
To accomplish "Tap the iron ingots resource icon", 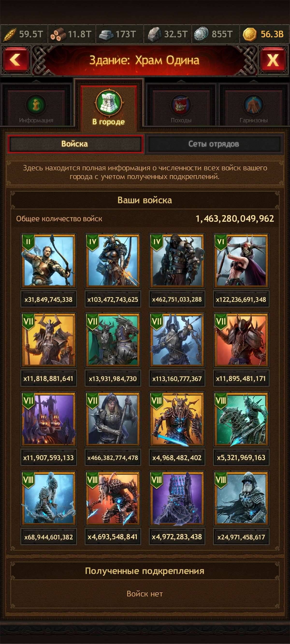I will [x=106, y=35].
